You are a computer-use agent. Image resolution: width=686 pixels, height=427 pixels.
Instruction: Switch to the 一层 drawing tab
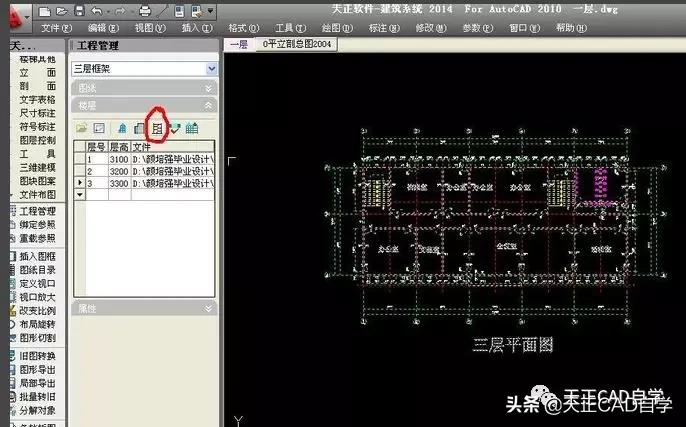point(239,45)
